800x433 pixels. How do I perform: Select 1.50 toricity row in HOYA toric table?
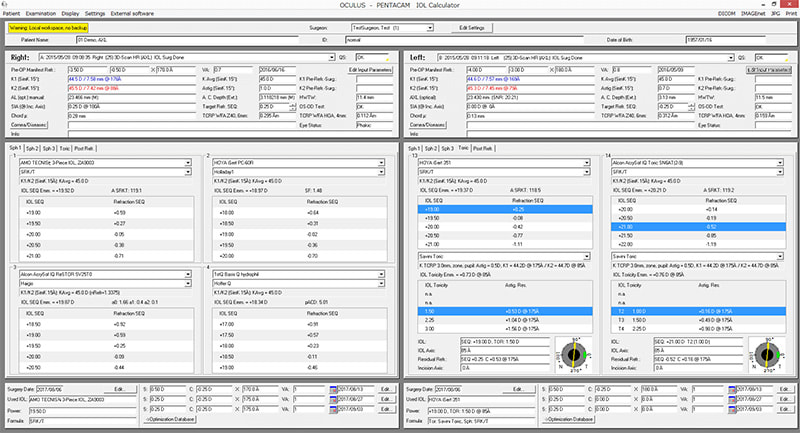(x=505, y=311)
